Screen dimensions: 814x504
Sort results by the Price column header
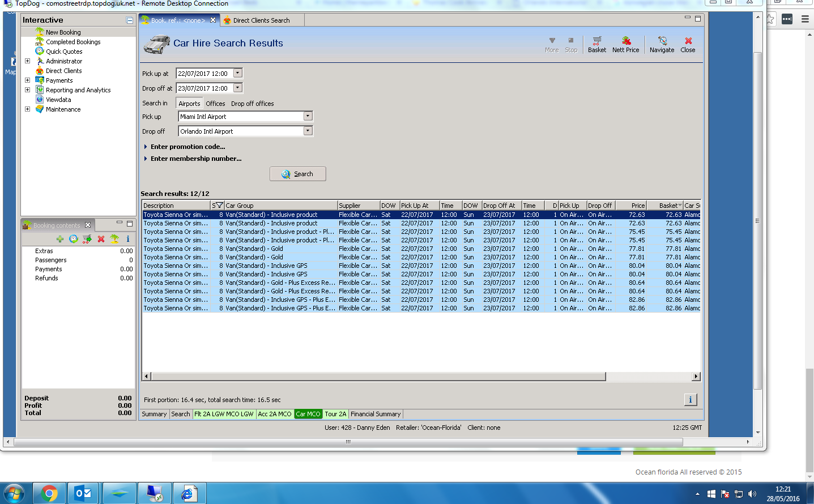[x=630, y=206]
